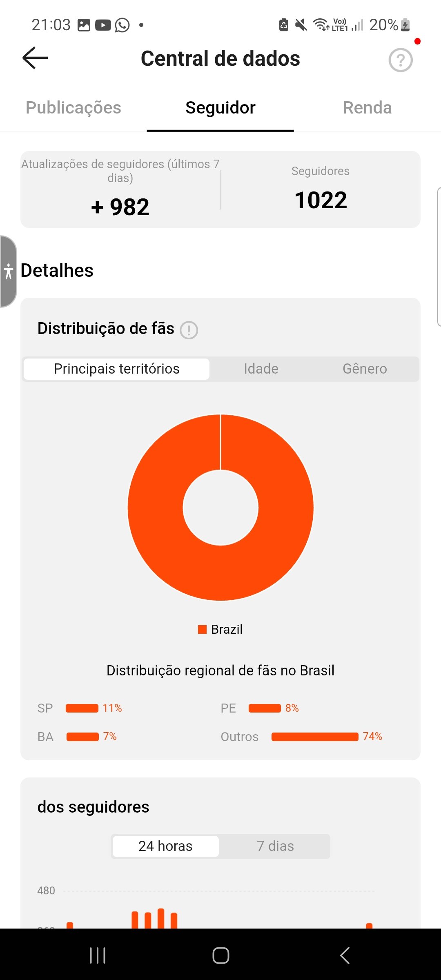Open the floating accessibility shortcut icon
Image resolution: width=441 pixels, height=980 pixels.
click(8, 272)
